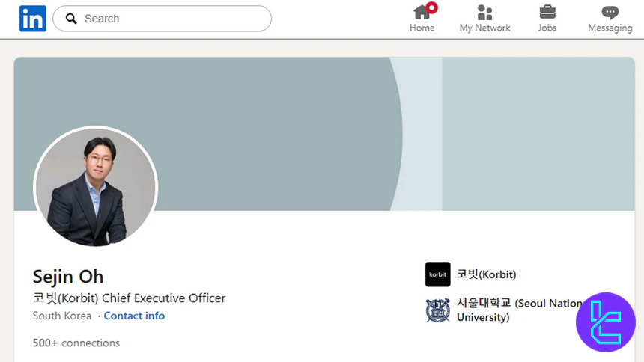View the 500+ connections link

76,343
